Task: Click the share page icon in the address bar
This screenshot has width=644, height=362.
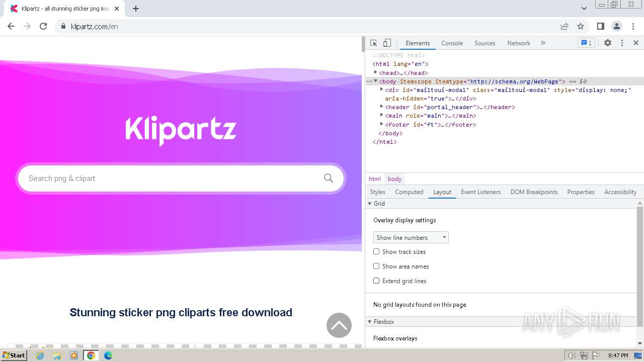Action: pyautogui.click(x=565, y=26)
